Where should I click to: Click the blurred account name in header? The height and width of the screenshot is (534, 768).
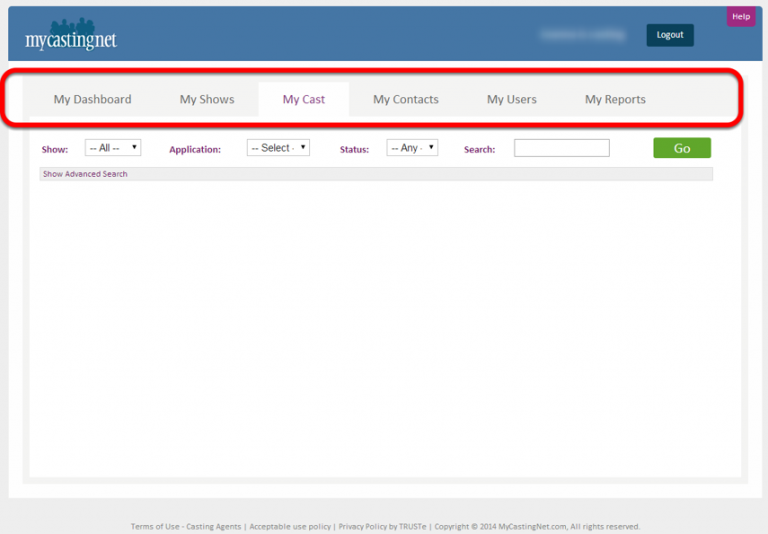tap(582, 35)
